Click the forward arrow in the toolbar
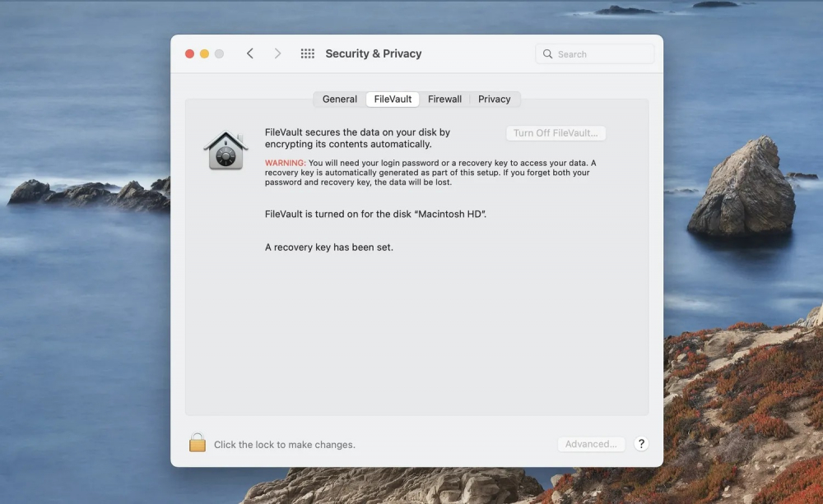823x504 pixels. [x=277, y=53]
